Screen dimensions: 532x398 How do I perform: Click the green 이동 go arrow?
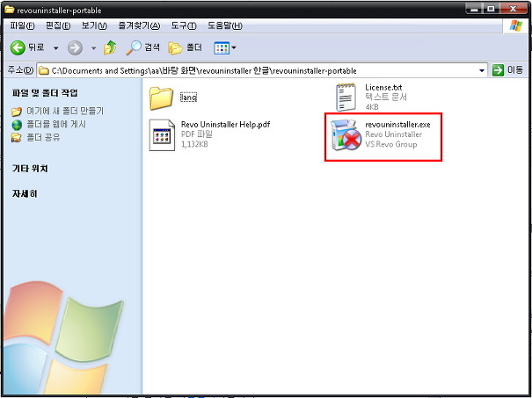[498, 70]
